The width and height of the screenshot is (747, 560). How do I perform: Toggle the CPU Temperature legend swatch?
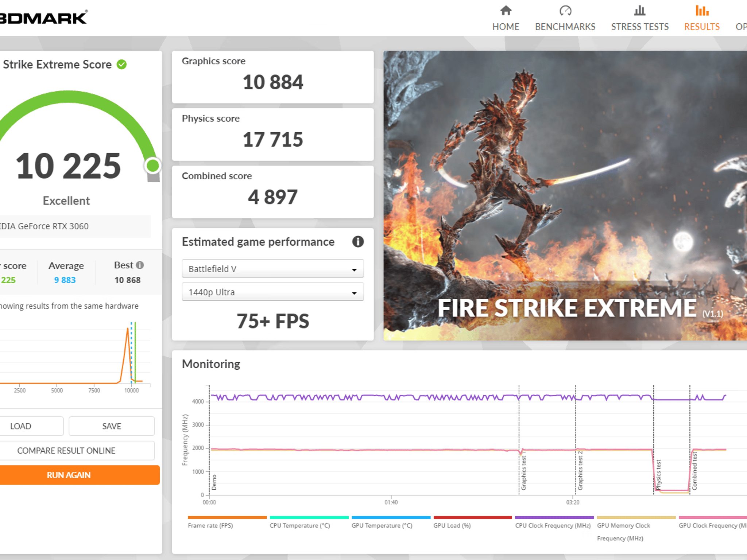click(x=309, y=517)
